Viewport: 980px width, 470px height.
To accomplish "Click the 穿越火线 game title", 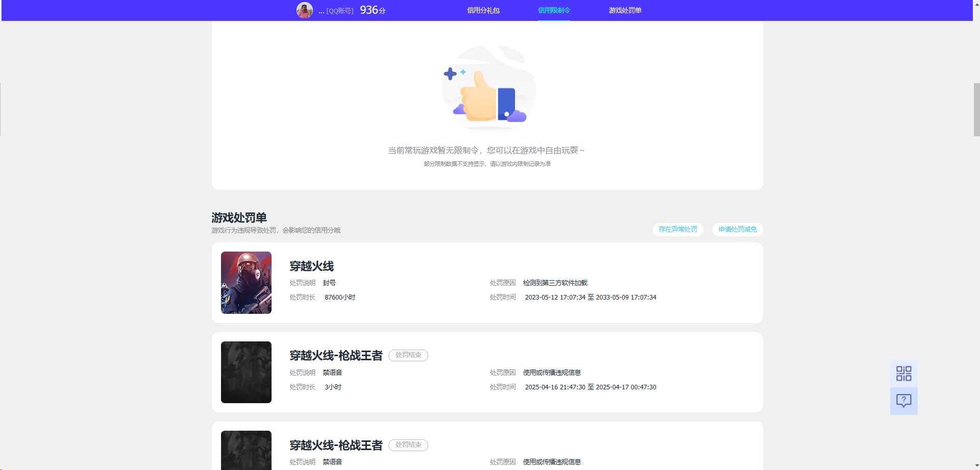I will [311, 266].
